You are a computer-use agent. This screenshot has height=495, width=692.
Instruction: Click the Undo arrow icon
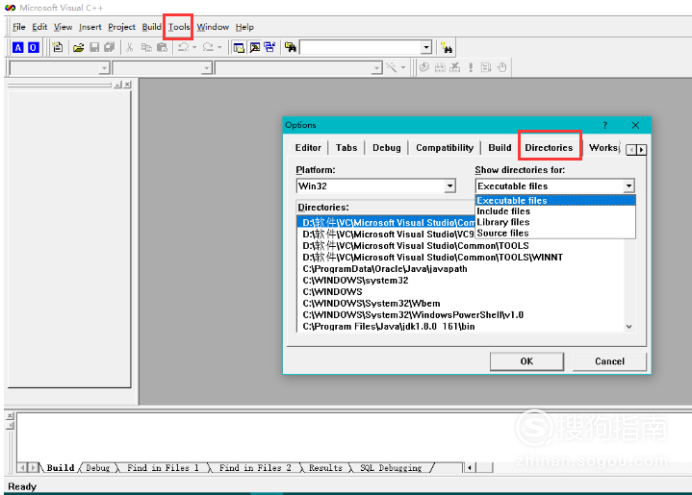point(183,47)
